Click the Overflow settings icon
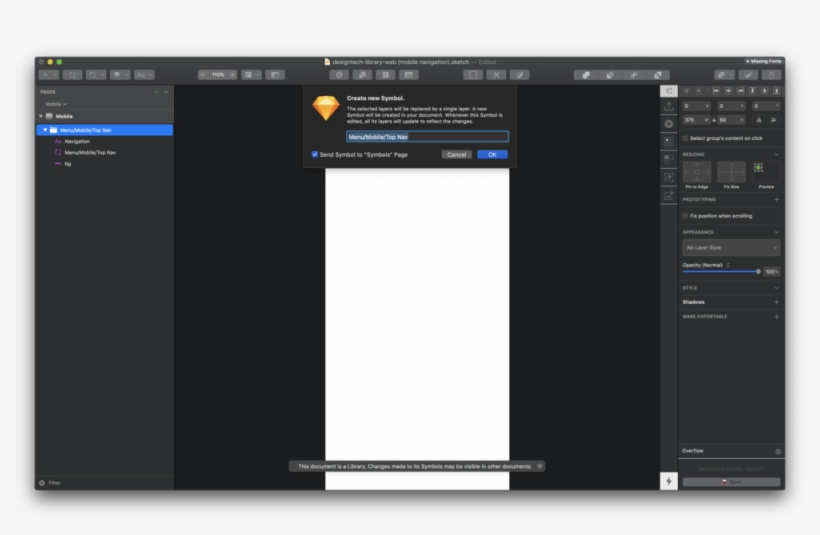Viewport: 820px width, 535px height. click(778, 451)
